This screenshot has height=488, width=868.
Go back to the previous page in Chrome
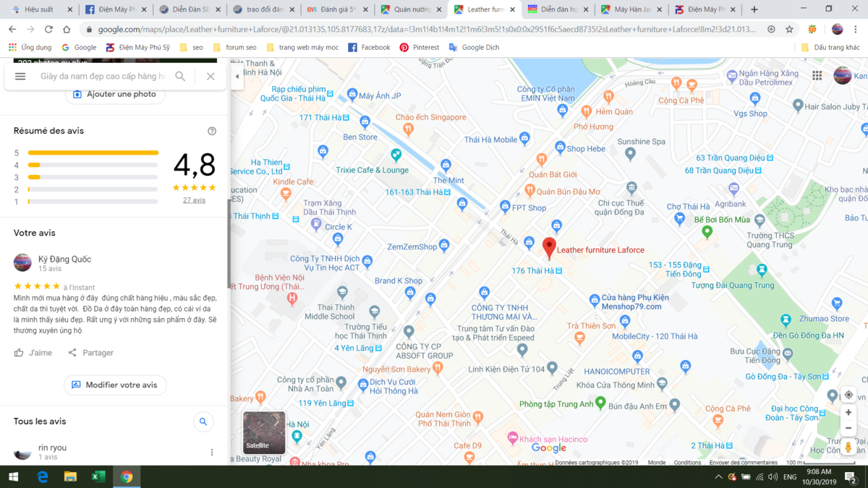click(x=13, y=29)
